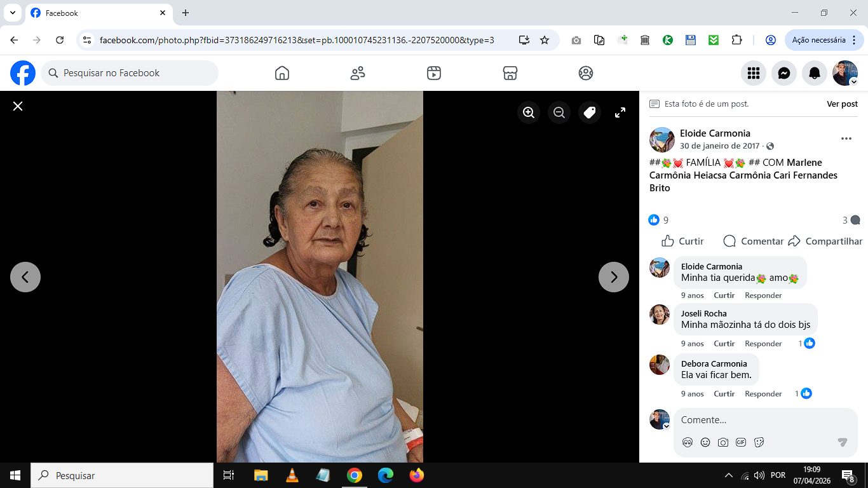This screenshot has height=488, width=868.
Task: Click the Ver post link
Action: [842, 104]
